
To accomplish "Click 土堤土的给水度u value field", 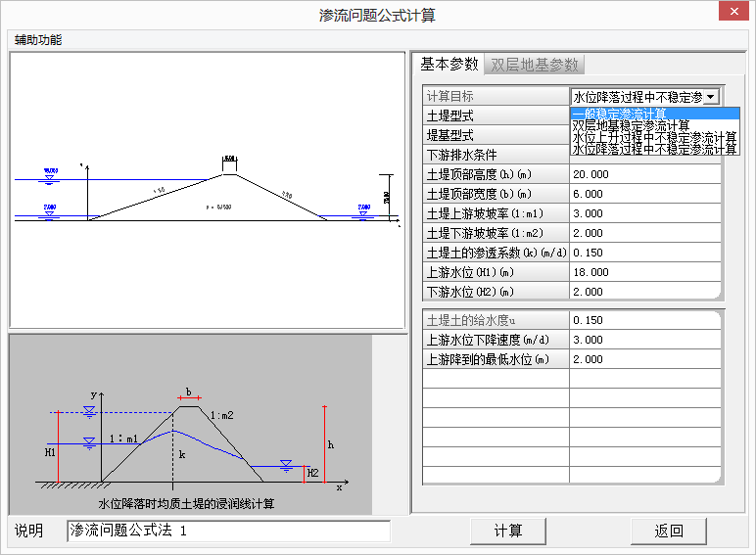I will click(644, 321).
